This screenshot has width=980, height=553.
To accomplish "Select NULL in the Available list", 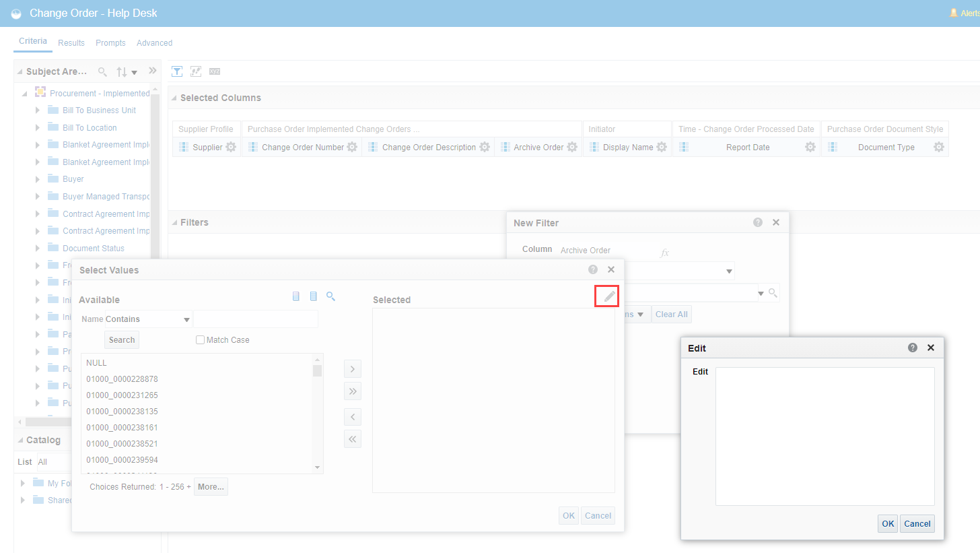I will [96, 363].
